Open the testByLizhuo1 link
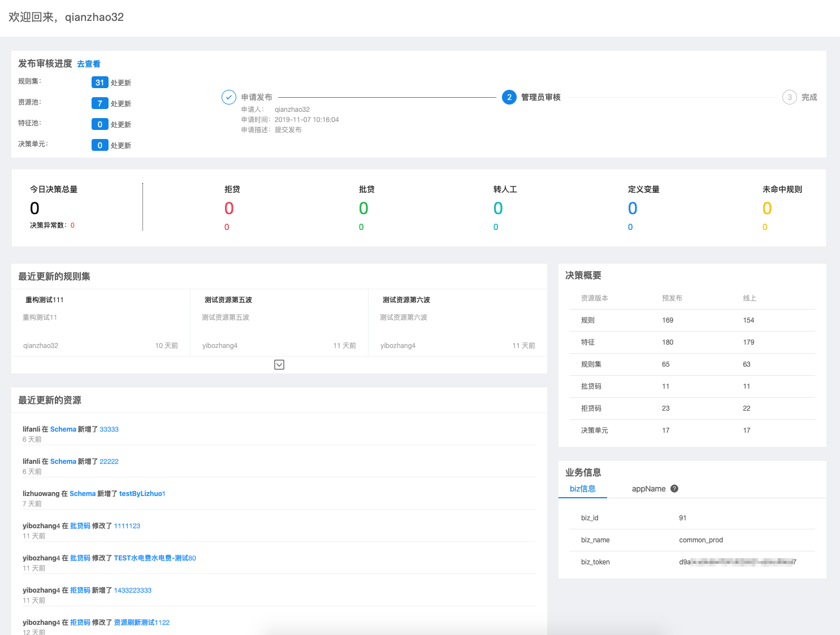 tap(142, 494)
